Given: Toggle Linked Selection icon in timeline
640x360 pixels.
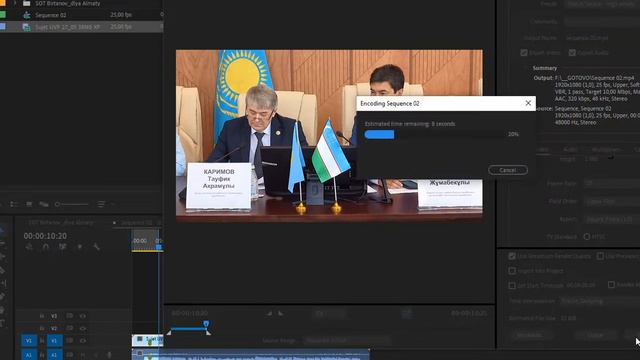Looking at the screenshot, I should point(62,247).
